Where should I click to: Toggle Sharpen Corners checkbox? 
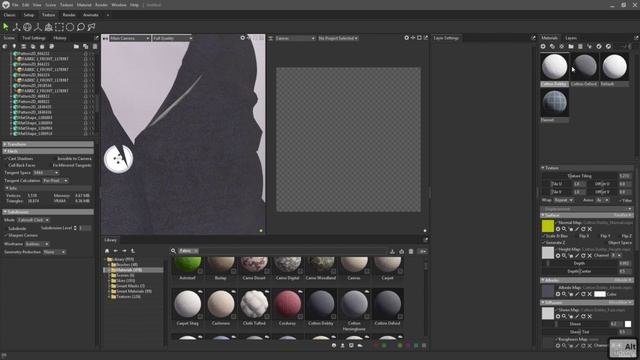click(6, 236)
